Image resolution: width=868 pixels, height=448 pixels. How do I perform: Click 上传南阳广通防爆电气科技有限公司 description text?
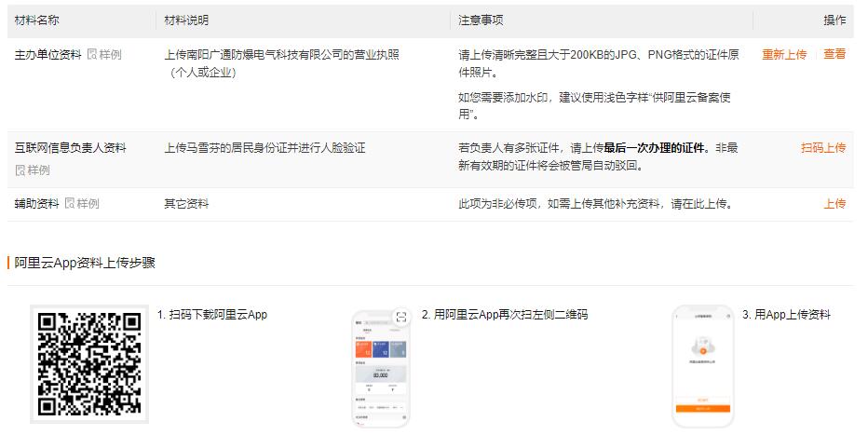point(282,63)
